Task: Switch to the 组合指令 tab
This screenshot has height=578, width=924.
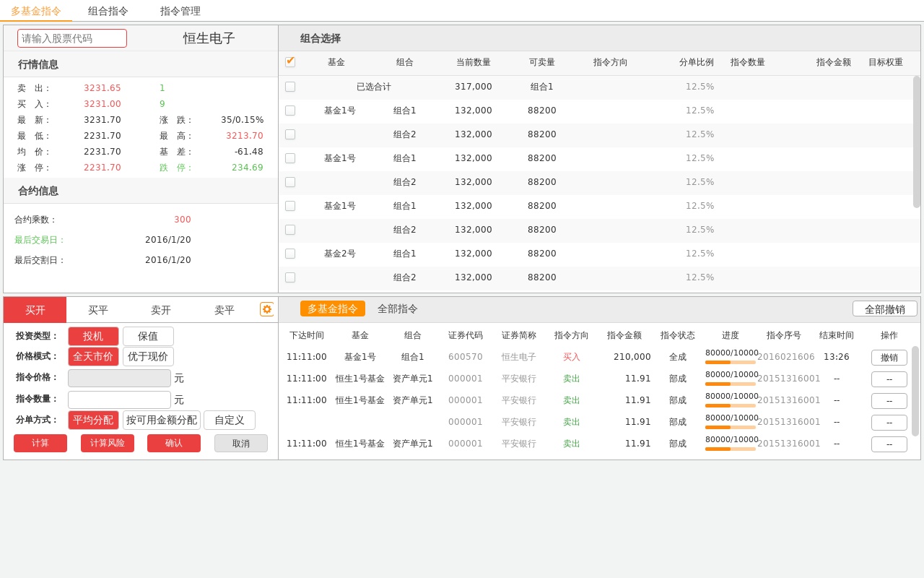Action: (108, 11)
